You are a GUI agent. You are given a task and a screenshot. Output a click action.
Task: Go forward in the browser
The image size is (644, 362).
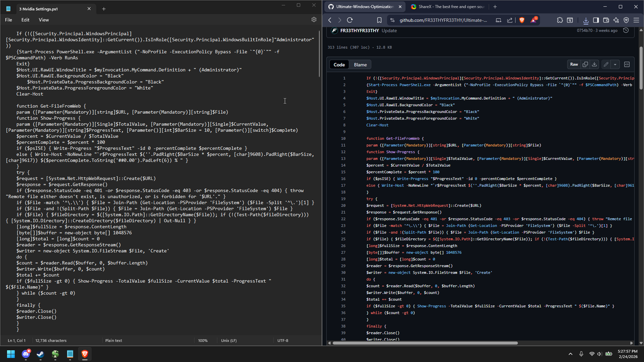pos(340,20)
